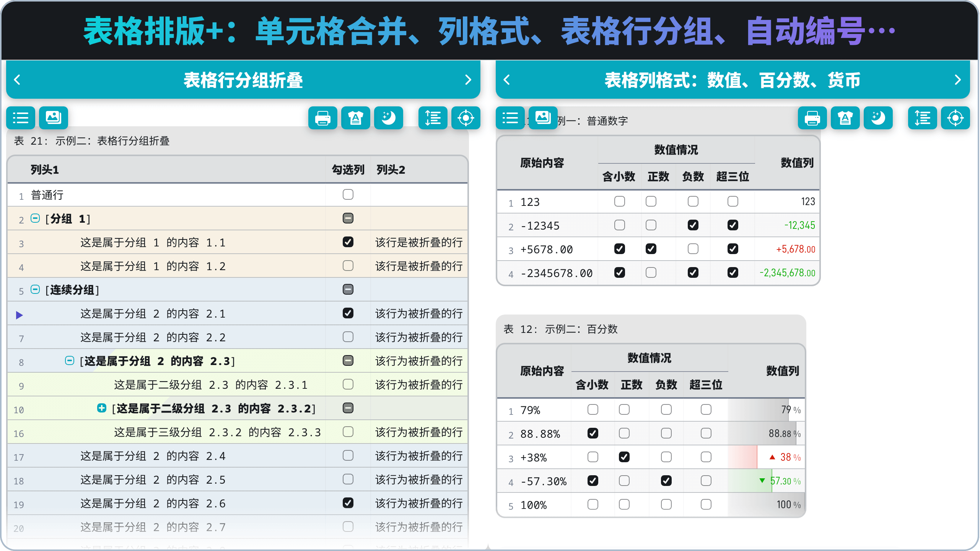Click the 勾选列 column header
Viewport: 980px width, 551px height.
click(348, 170)
